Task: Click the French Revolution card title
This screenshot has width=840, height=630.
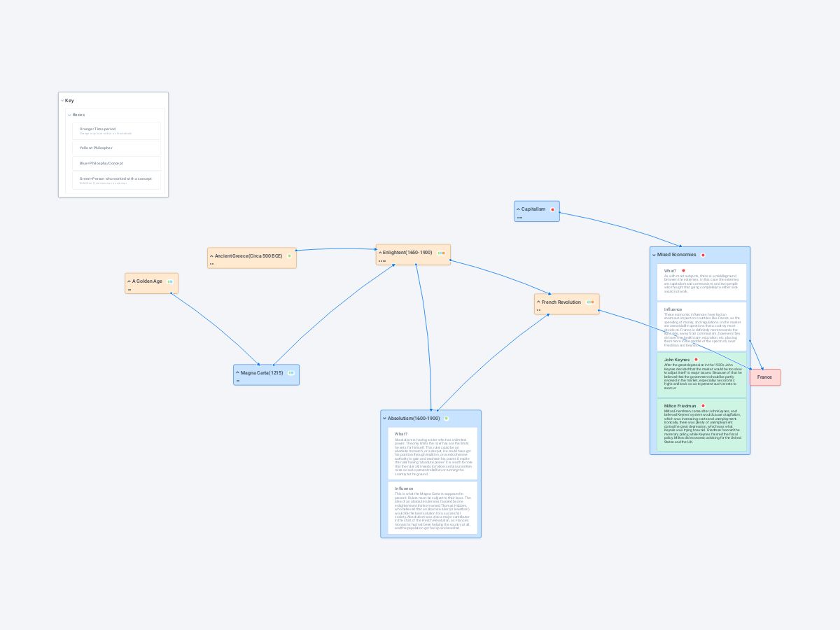Action: 561,302
